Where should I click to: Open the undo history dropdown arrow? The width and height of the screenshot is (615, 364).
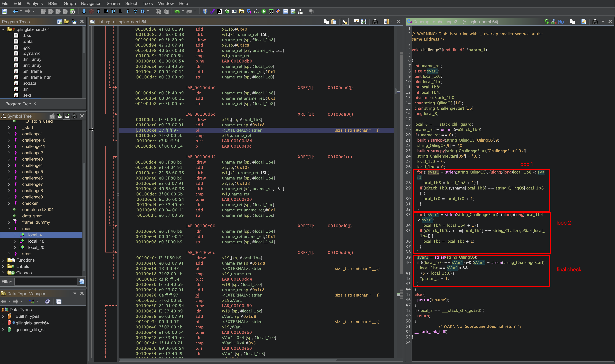[183, 11]
